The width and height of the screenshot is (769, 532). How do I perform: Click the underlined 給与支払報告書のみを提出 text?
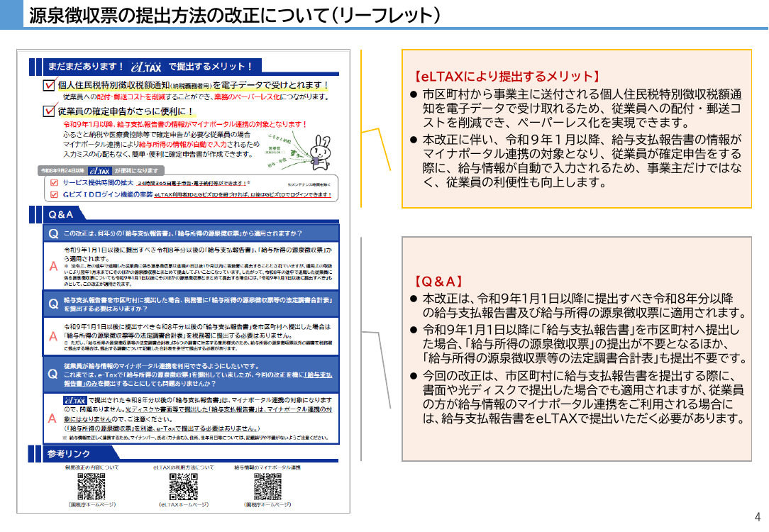tap(198, 379)
